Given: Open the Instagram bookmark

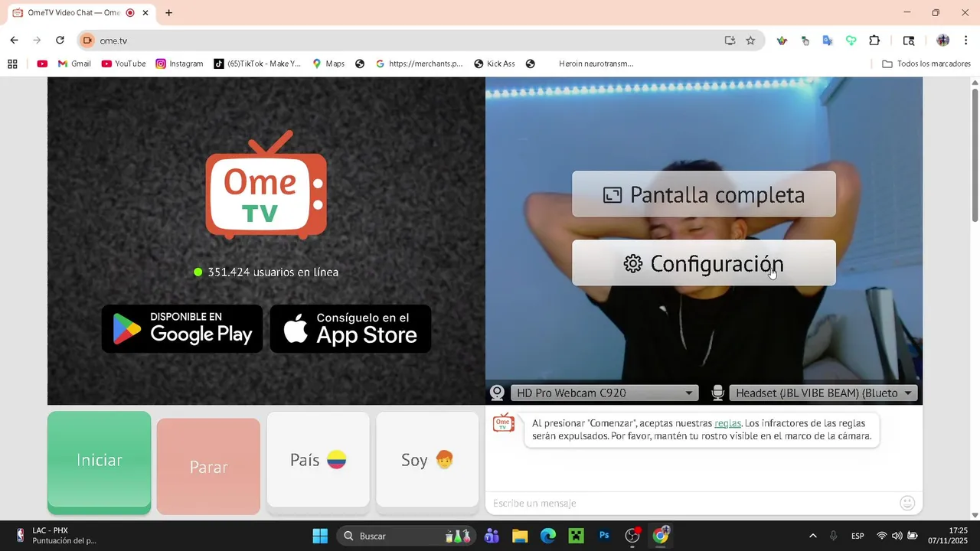Looking at the screenshot, I should pyautogui.click(x=180, y=64).
